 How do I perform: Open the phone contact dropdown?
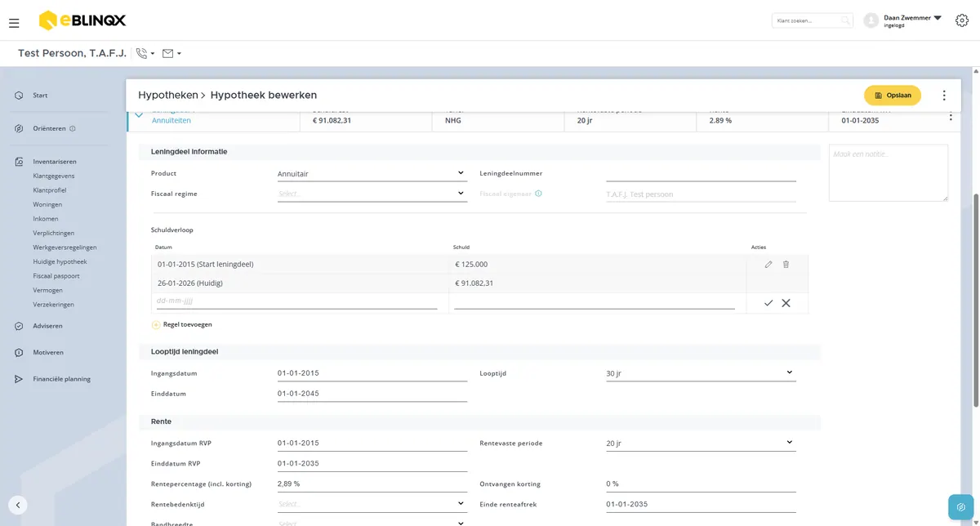click(145, 54)
